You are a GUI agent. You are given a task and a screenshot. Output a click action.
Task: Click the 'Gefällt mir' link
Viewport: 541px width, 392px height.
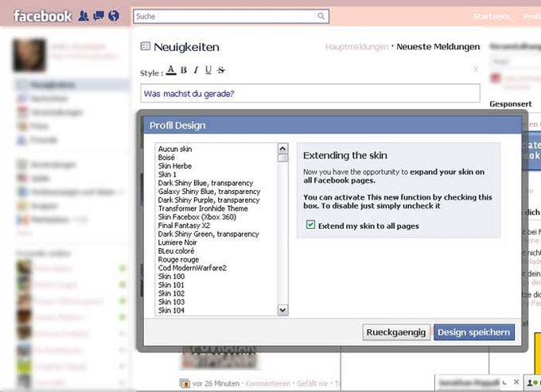pos(312,383)
